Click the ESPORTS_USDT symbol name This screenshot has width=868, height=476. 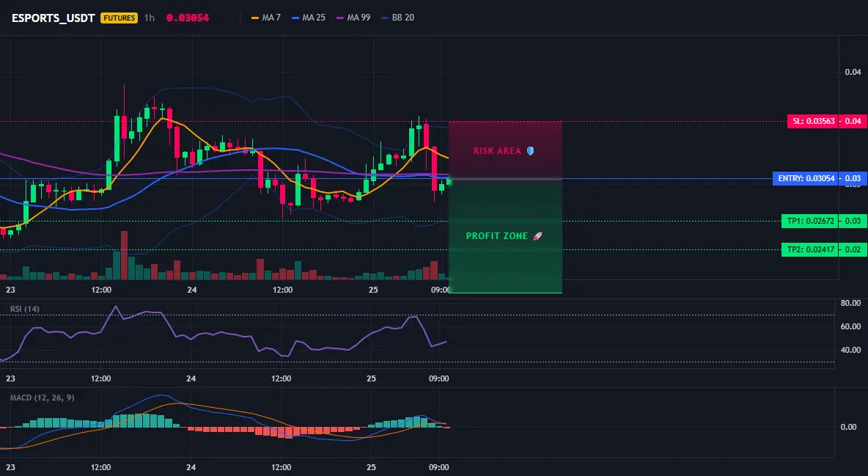[x=53, y=18]
